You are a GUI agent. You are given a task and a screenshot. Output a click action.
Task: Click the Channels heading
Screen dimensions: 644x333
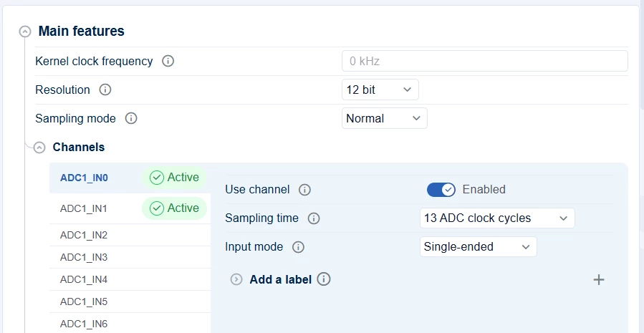(x=79, y=147)
